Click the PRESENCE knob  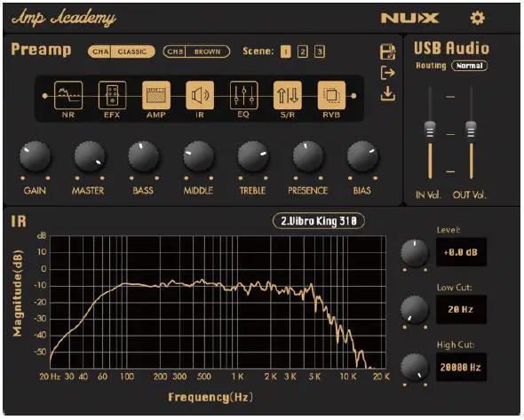coord(308,156)
